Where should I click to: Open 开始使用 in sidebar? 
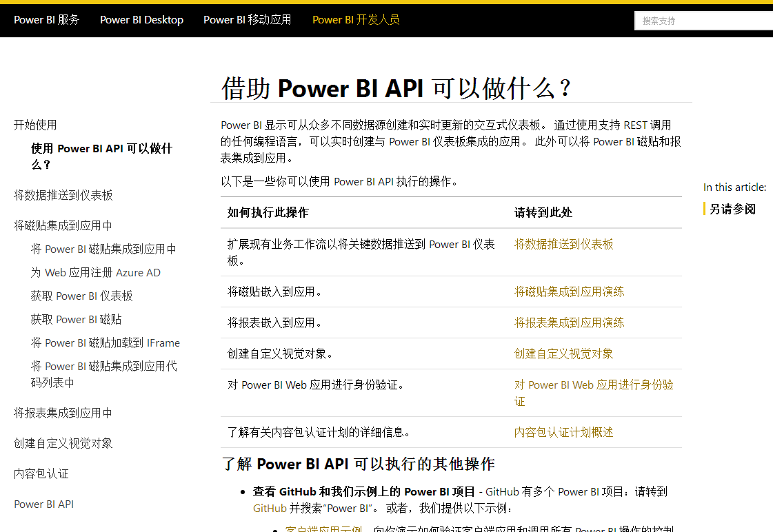point(35,125)
